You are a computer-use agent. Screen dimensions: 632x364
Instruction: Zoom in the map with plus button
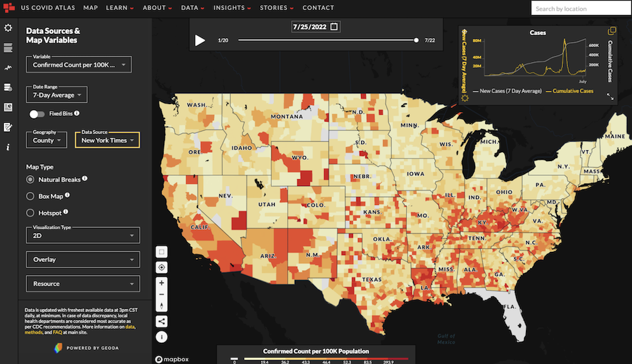coord(162,283)
